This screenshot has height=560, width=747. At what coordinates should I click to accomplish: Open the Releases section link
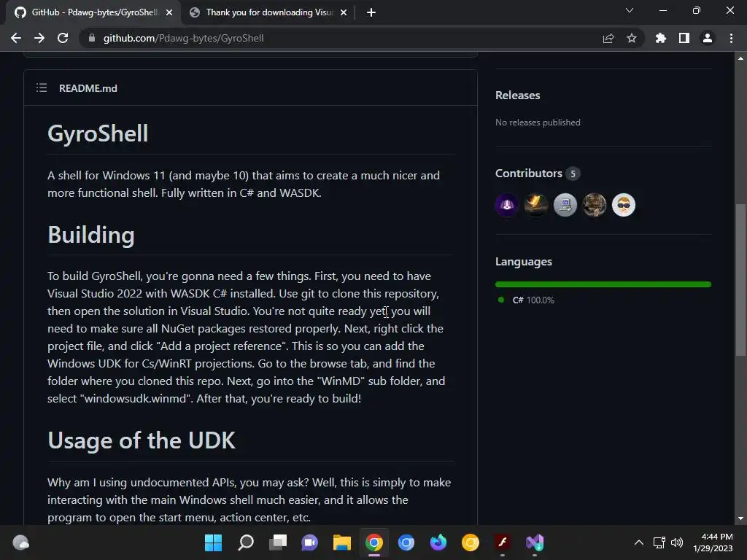518,96
